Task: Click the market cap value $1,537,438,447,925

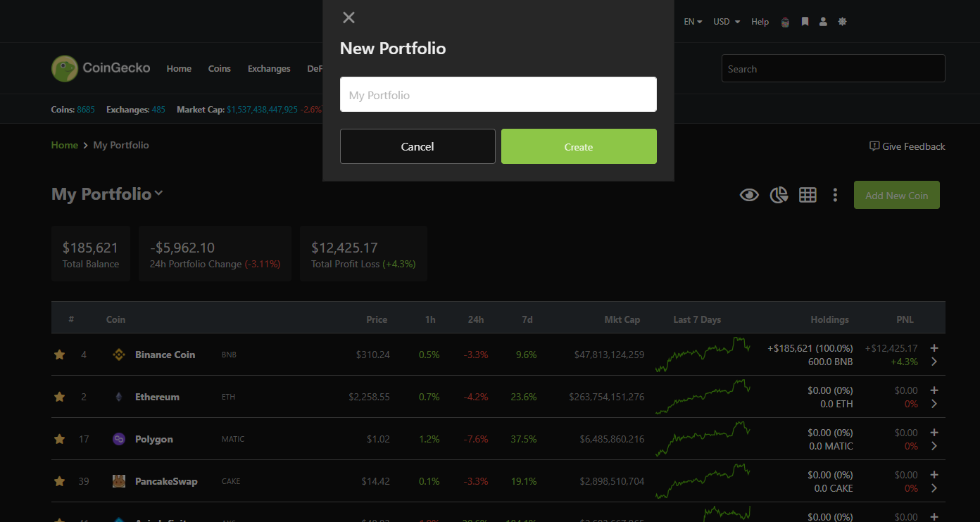Action: 262,110
